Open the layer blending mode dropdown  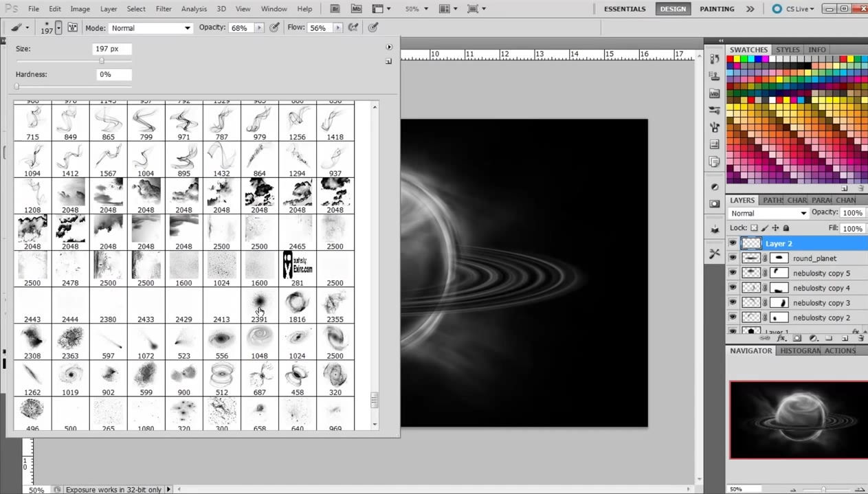click(768, 213)
